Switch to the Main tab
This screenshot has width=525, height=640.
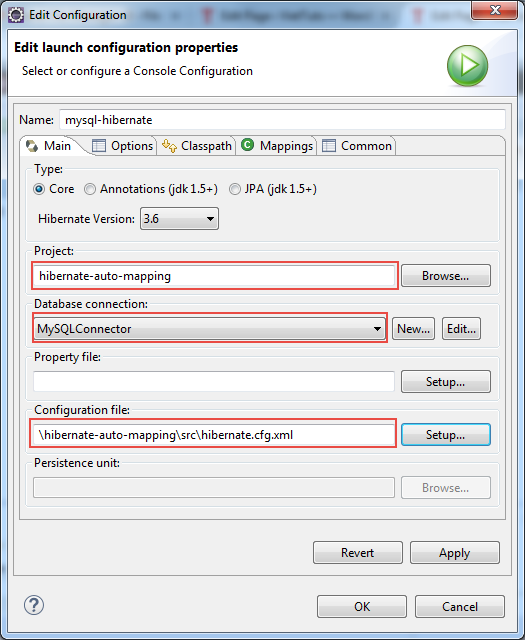(49, 146)
